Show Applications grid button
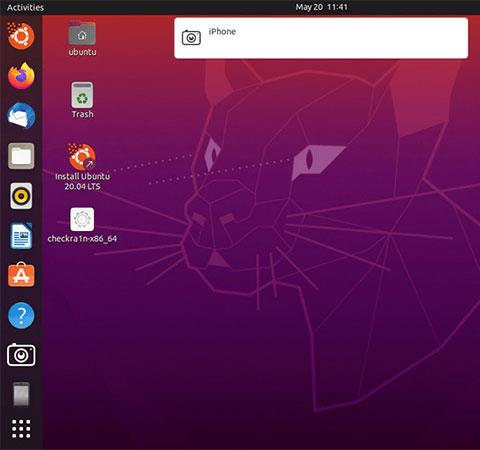Screen dimensions: 480x450 (21, 429)
